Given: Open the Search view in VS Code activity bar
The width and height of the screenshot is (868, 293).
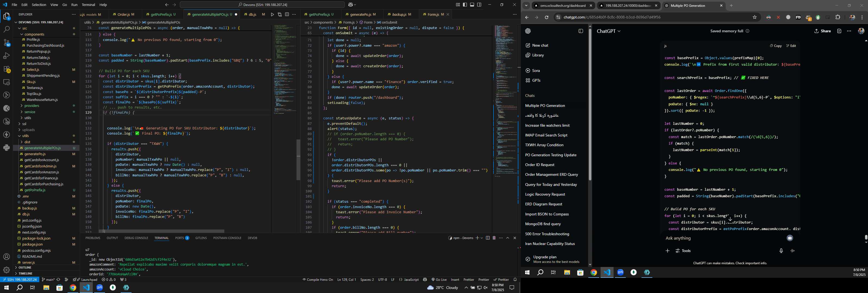Looking at the screenshot, I should coord(7,30).
